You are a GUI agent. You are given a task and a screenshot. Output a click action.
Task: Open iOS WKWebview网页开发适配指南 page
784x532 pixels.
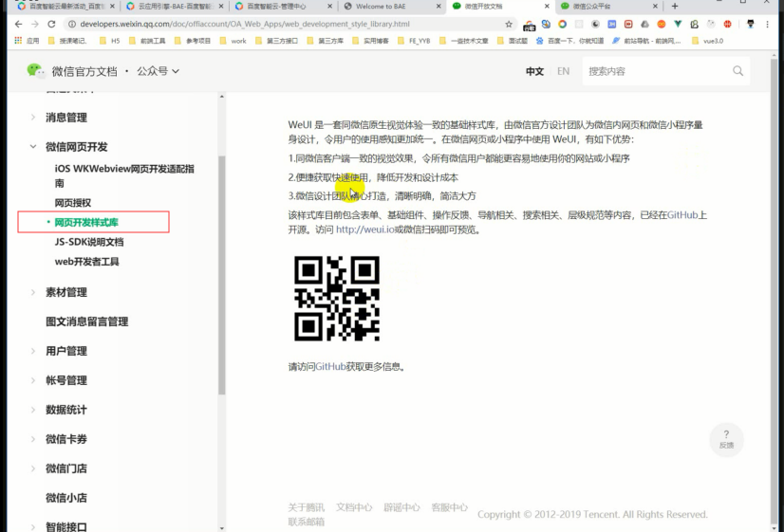124,175
